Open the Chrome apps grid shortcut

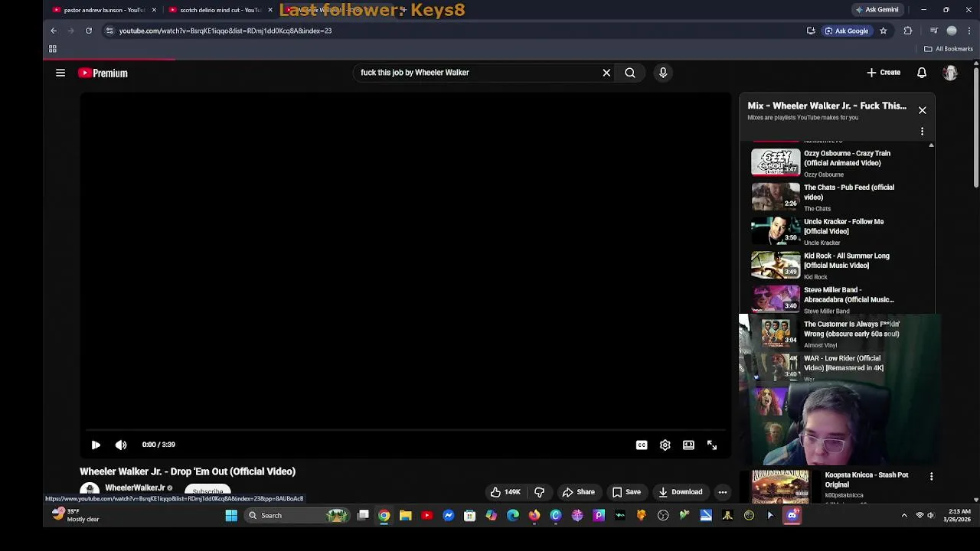coord(53,49)
